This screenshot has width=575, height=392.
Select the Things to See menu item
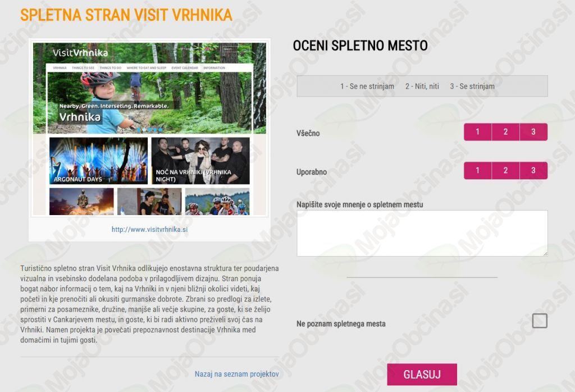83,68
